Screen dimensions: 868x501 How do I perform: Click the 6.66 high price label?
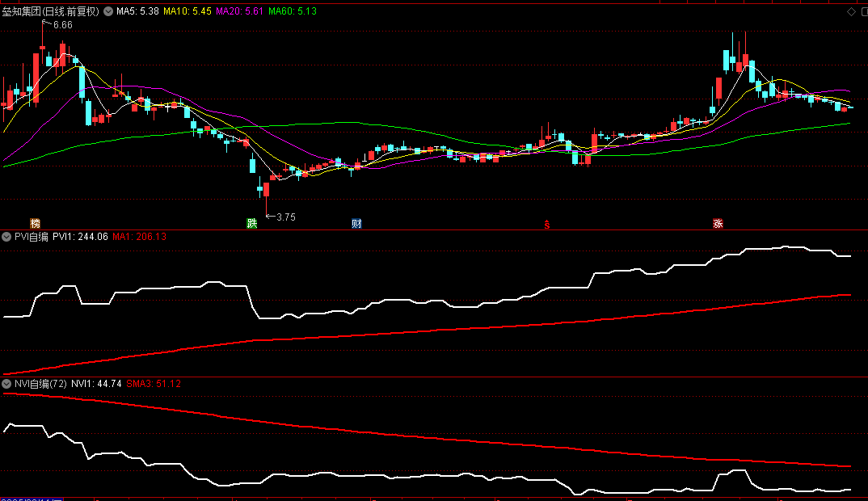point(62,25)
